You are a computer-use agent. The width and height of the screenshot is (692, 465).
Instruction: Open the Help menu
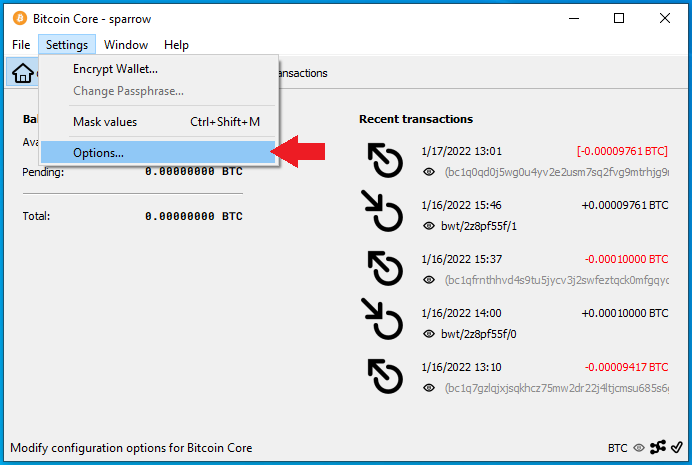click(x=176, y=45)
